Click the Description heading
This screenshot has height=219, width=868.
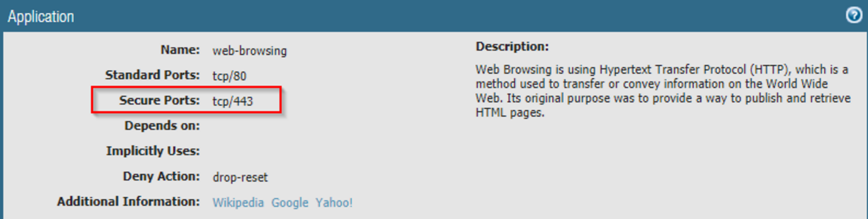512,47
